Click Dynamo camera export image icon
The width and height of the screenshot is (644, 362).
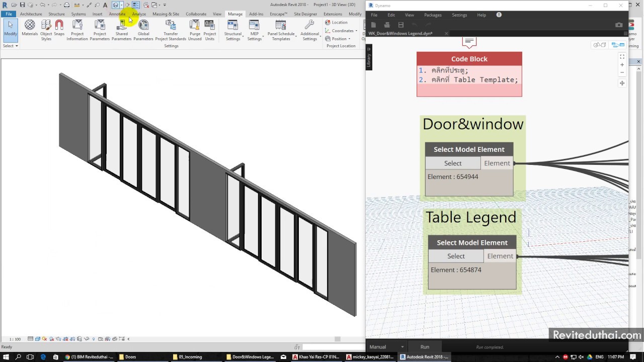(x=619, y=25)
